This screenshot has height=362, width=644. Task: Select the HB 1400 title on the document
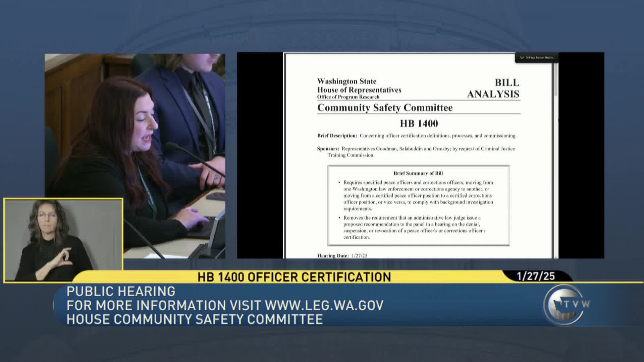click(x=419, y=123)
